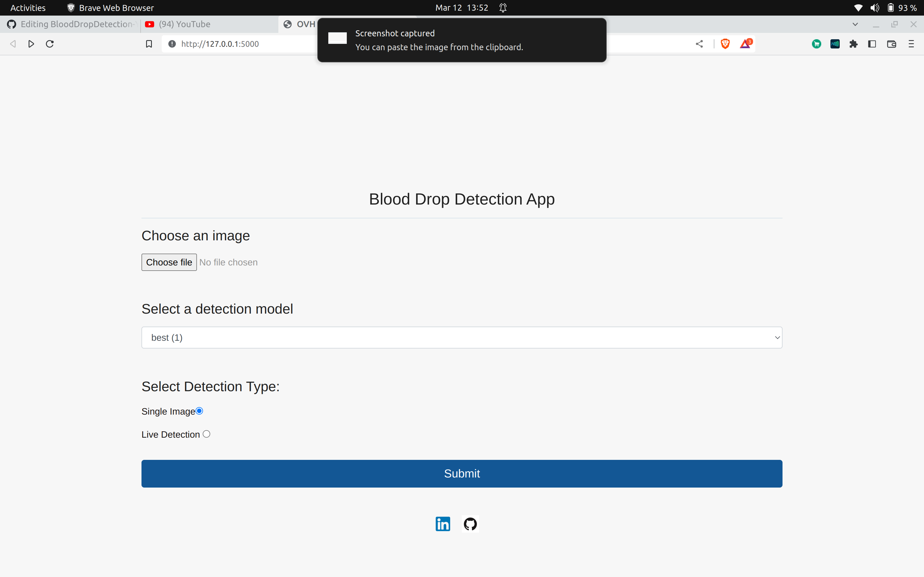Select the Single Image radio button
Screen dimensions: 924x577
(x=199, y=411)
